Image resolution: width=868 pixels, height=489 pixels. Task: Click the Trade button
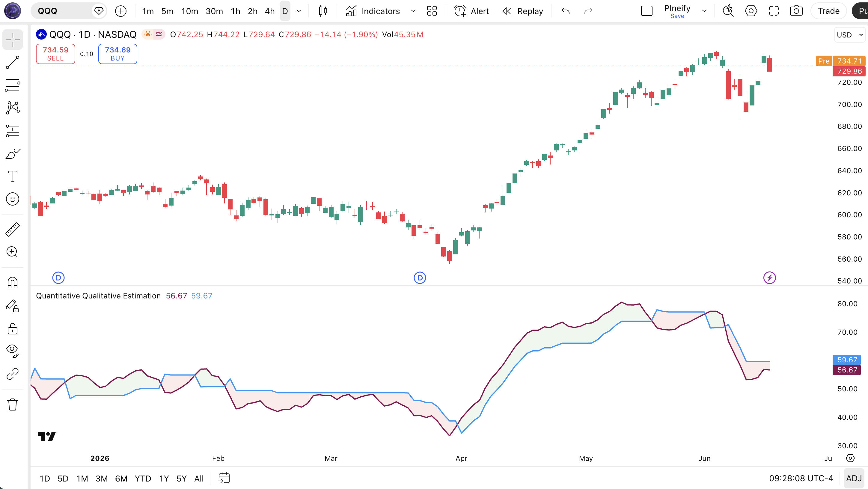(x=828, y=11)
